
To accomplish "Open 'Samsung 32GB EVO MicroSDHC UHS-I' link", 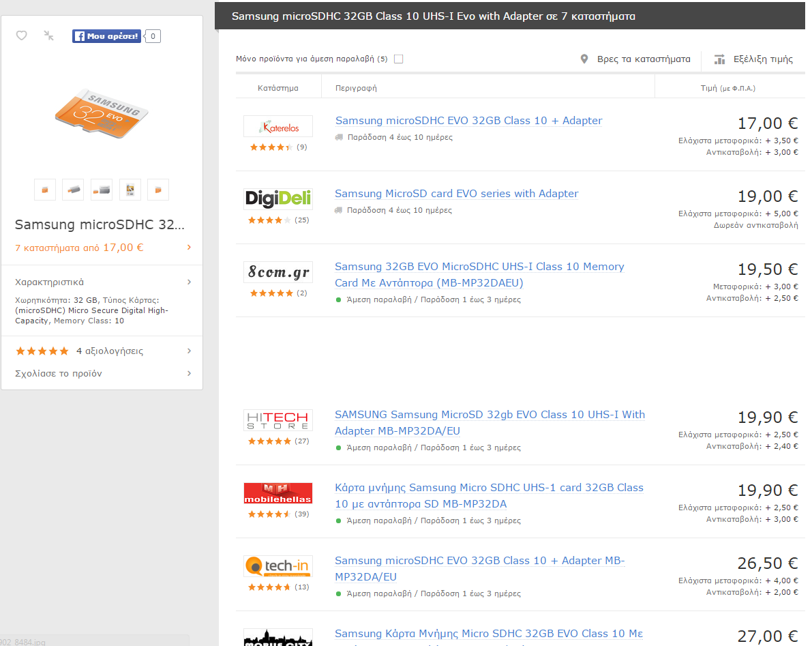I will pyautogui.click(x=479, y=274).
